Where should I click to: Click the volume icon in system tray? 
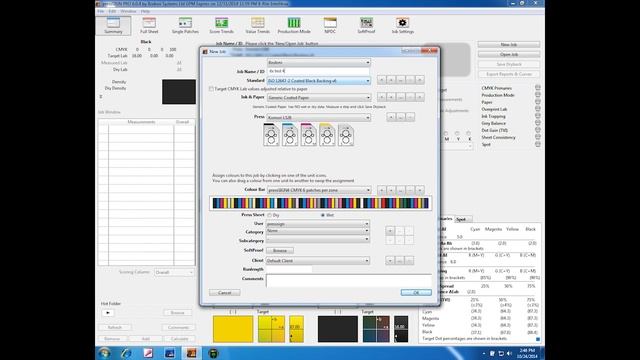(509, 353)
